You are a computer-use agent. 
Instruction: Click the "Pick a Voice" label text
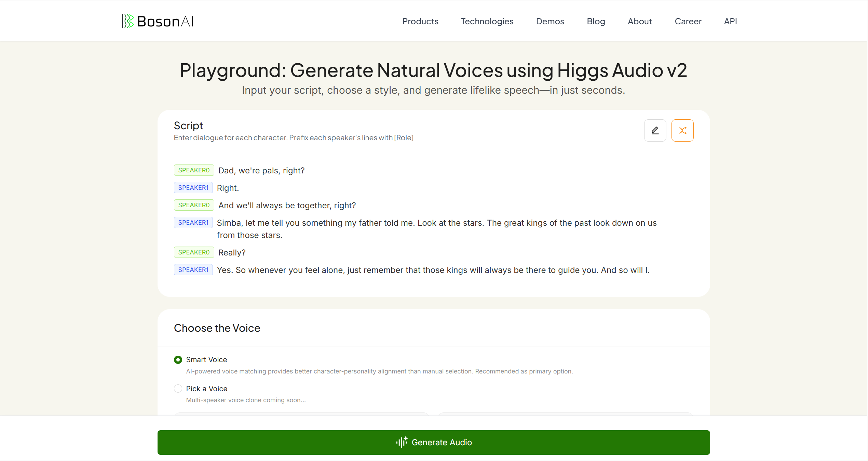coord(206,389)
